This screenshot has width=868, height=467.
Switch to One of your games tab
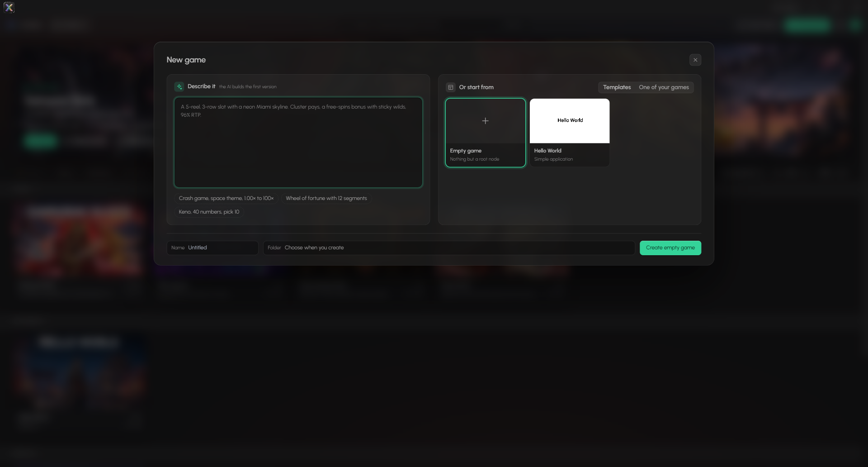[x=664, y=87]
